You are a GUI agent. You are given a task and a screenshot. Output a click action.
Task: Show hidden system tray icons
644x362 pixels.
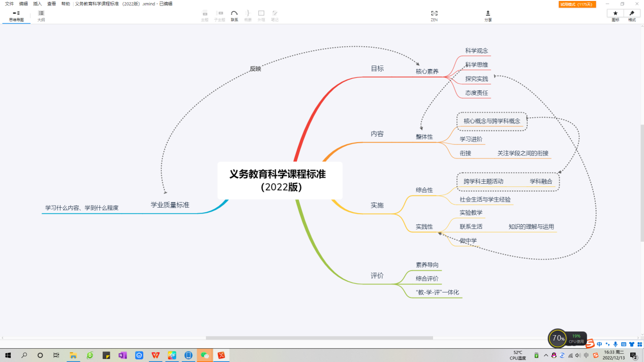point(546,355)
